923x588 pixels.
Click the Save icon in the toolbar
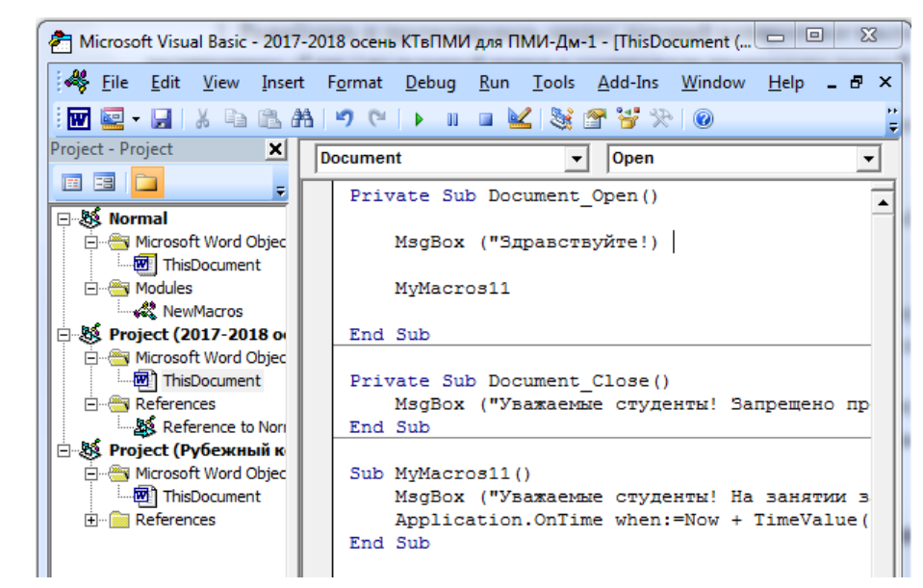162,119
